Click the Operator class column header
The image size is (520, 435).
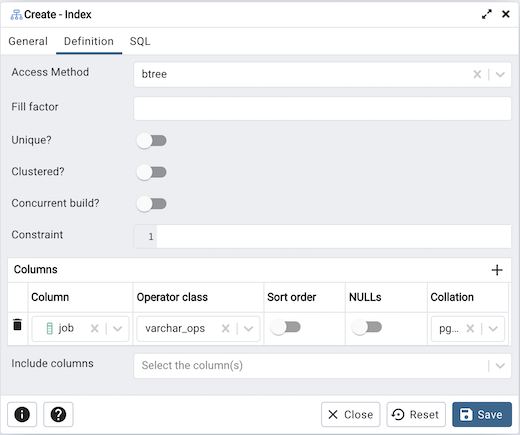click(172, 297)
